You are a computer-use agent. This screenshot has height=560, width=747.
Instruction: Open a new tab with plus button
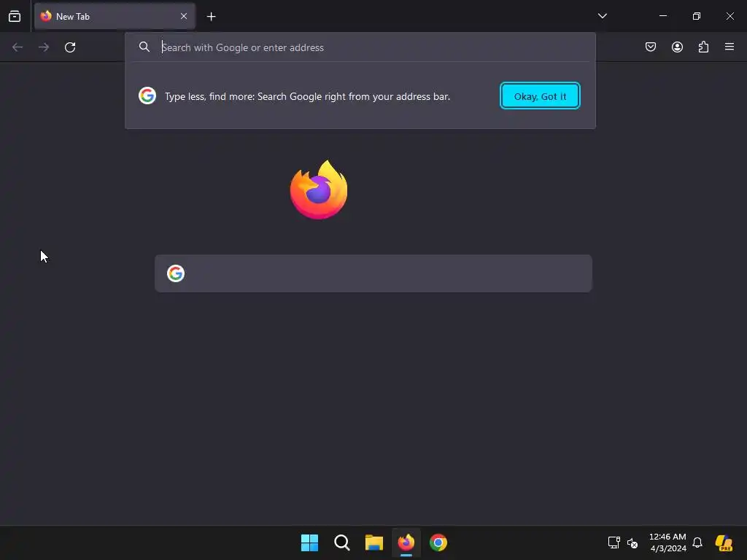point(211,17)
